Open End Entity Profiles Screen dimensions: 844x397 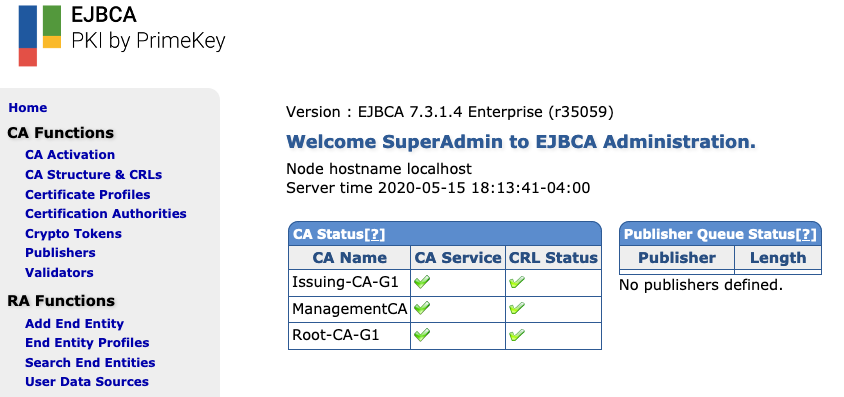click(x=87, y=343)
